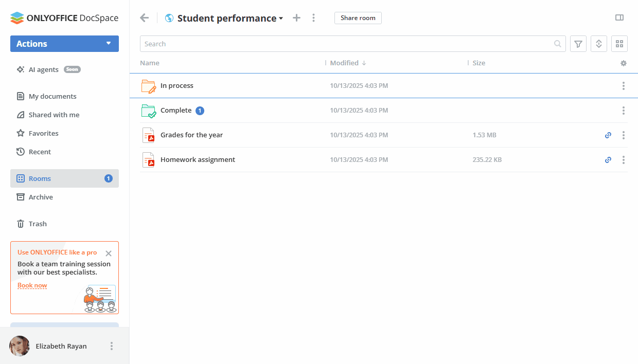Image resolution: width=638 pixels, height=364 pixels.
Task: Follow the Book now link
Action: click(x=32, y=285)
